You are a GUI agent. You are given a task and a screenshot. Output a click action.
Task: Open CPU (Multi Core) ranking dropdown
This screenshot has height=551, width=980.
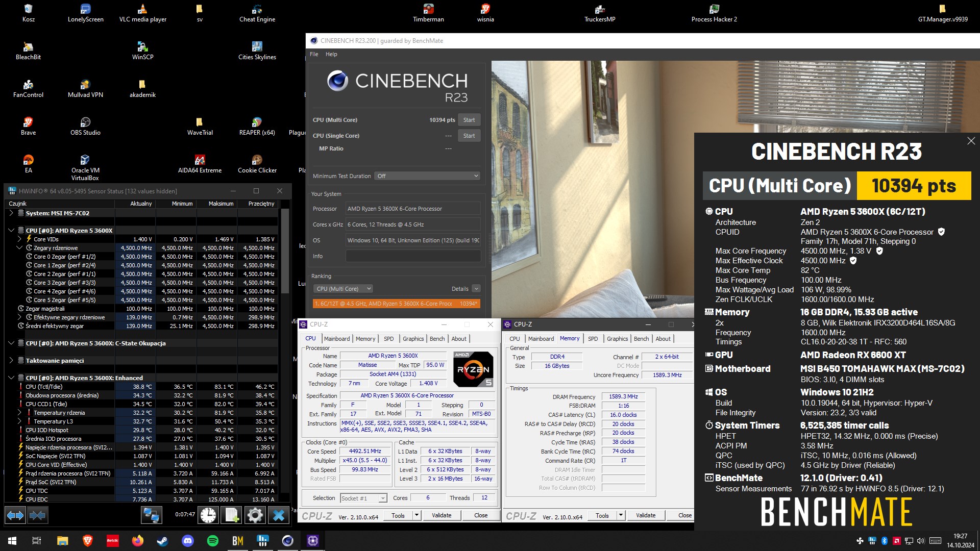(343, 289)
